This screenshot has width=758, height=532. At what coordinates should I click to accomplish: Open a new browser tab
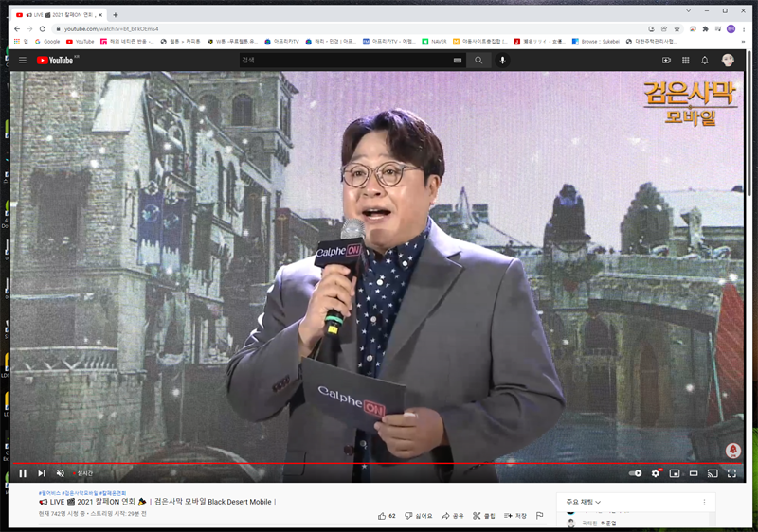[115, 15]
